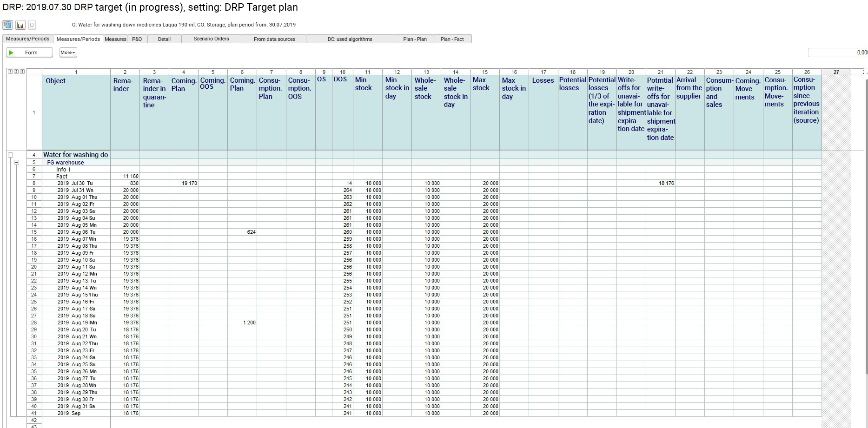Screen dimensions: 868x428
Task: Click the '2019 Jul 31 Wn' date row
Action: click(x=76, y=190)
